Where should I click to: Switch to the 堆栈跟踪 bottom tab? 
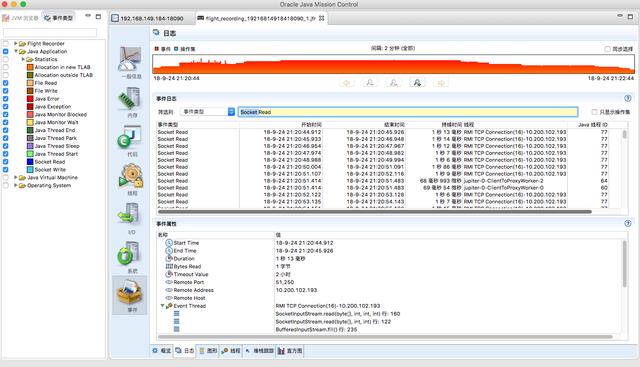coord(260,351)
